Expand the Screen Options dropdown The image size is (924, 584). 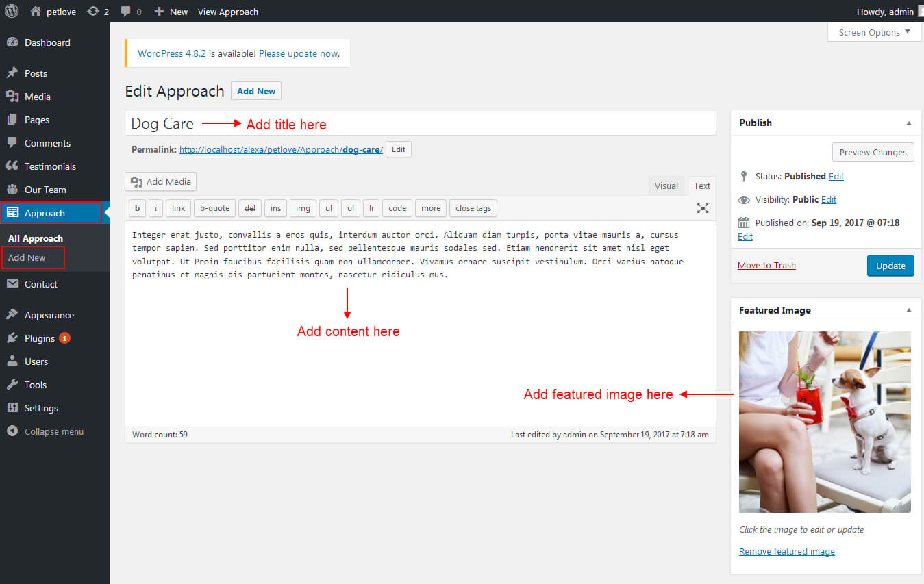pos(874,32)
